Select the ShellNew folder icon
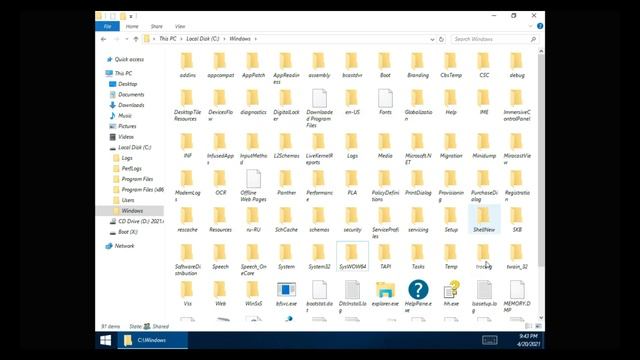The image size is (640, 360). coord(483,216)
